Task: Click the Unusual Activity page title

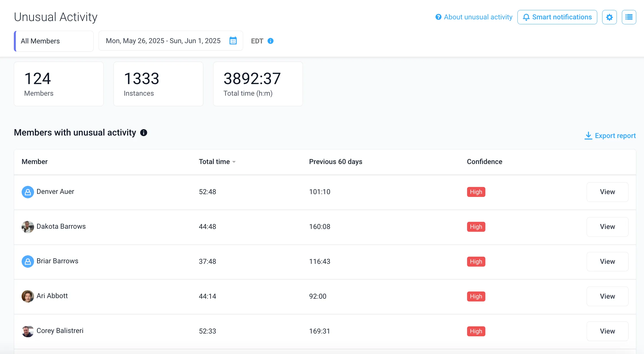Action: point(56,17)
